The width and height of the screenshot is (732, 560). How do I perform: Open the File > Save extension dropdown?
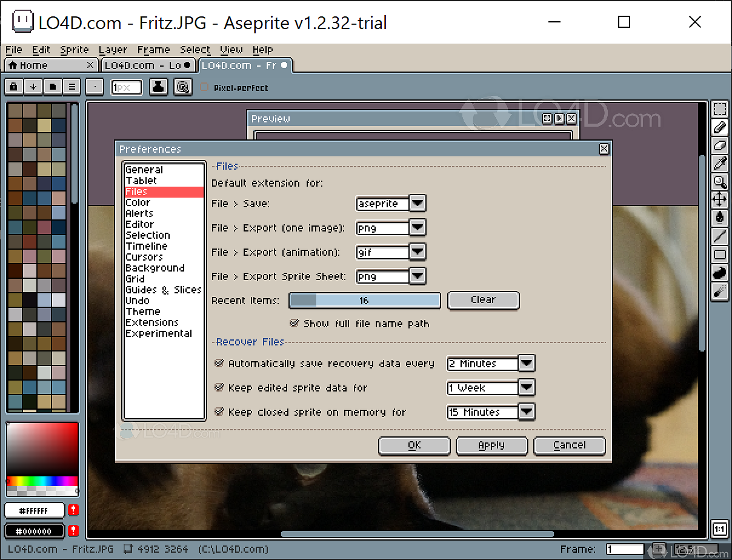click(x=418, y=204)
